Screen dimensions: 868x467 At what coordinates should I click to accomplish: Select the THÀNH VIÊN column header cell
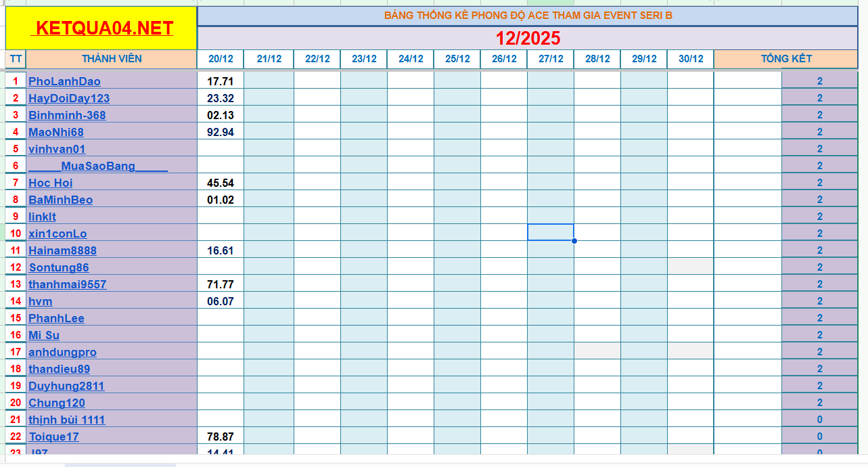112,59
